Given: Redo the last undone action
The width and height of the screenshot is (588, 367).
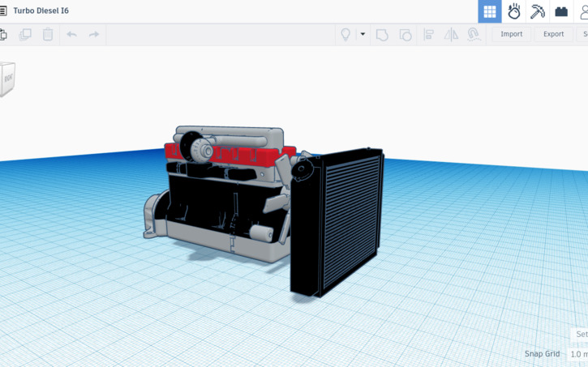Looking at the screenshot, I should coord(94,35).
